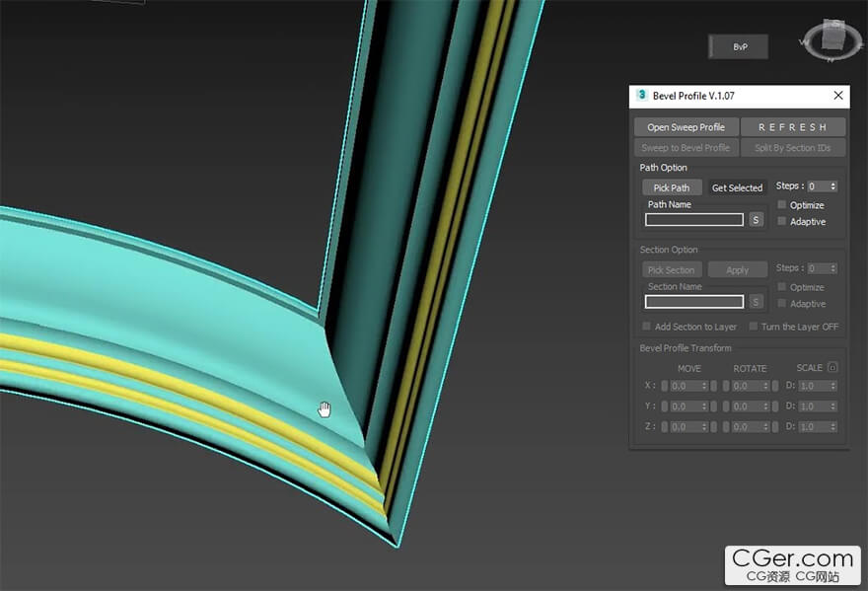Click the S button beside Path Name
Viewport: 868px width, 591px height.
pyautogui.click(x=756, y=220)
